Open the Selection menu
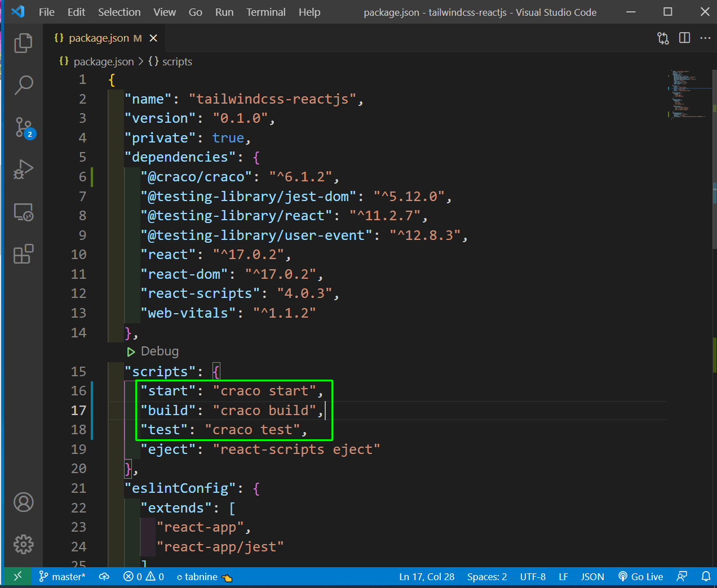Screen dimensions: 717x588 tap(119, 12)
